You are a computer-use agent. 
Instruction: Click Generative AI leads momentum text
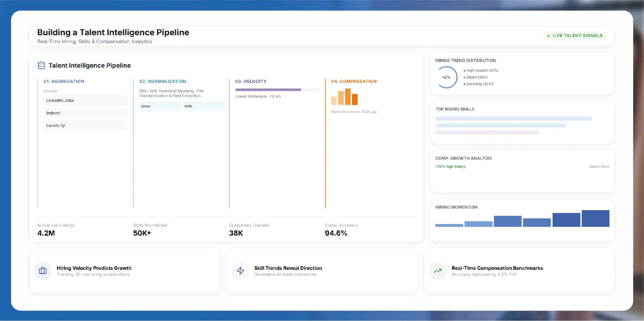(286, 274)
